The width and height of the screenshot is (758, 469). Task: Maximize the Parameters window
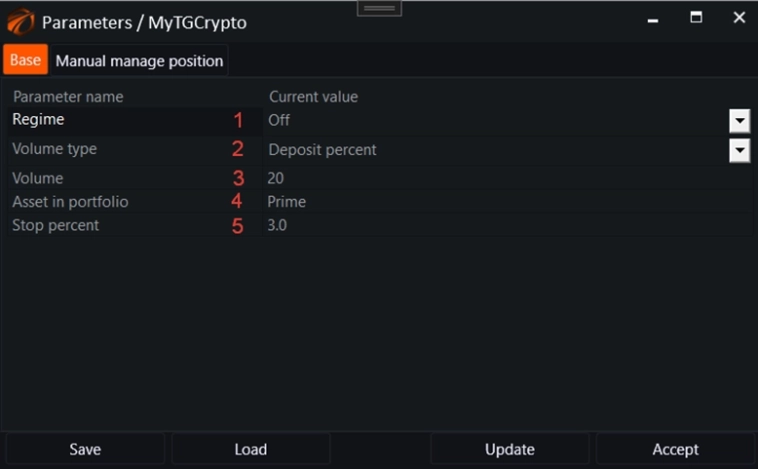point(696,18)
